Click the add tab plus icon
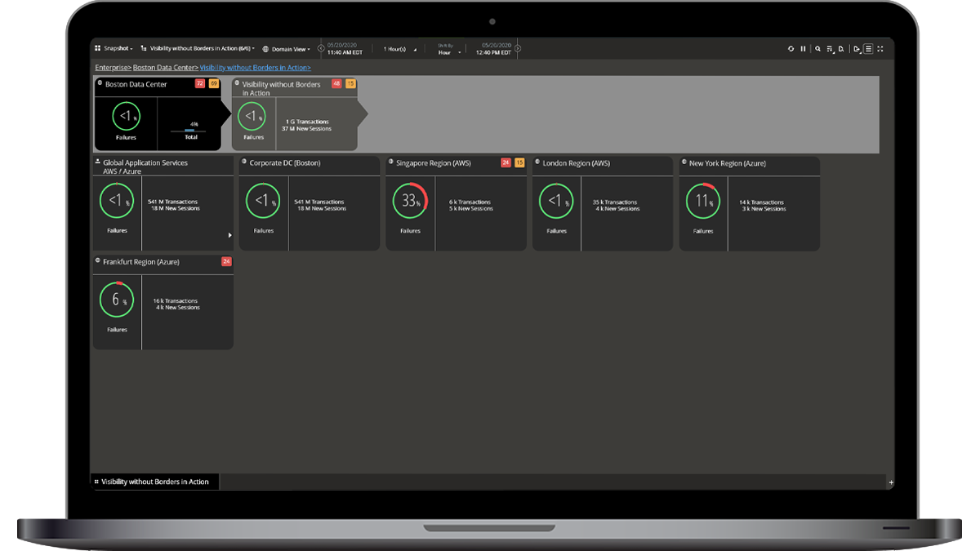 click(x=891, y=482)
